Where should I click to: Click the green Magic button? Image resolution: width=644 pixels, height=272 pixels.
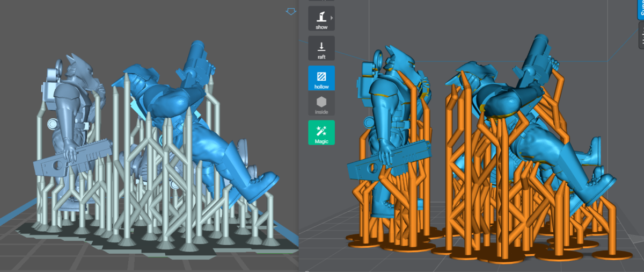tap(321, 132)
